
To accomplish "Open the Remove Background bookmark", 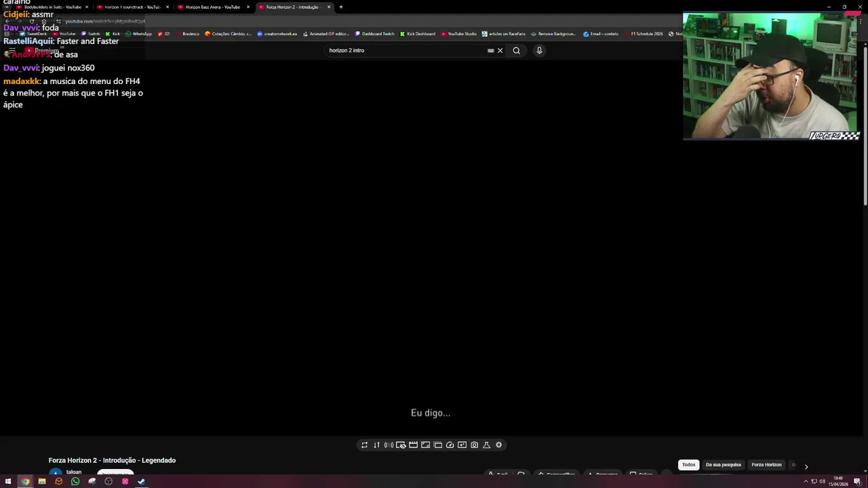I will coord(553,34).
